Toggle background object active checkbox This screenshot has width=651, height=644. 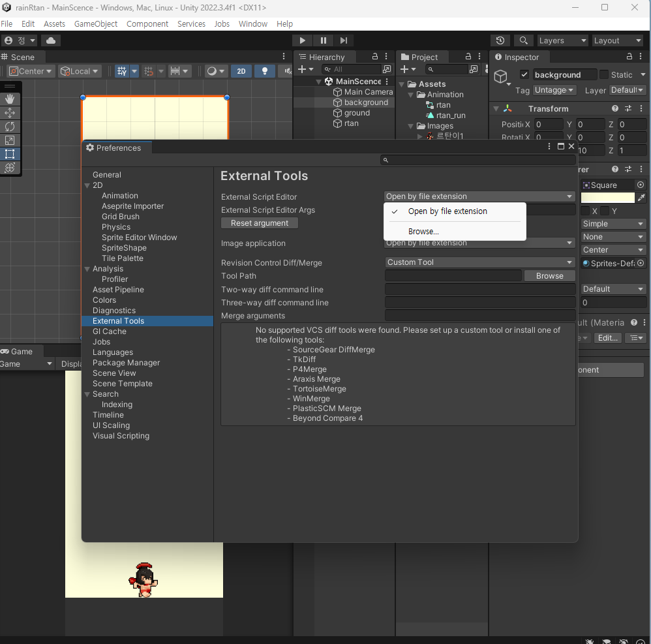coord(524,75)
